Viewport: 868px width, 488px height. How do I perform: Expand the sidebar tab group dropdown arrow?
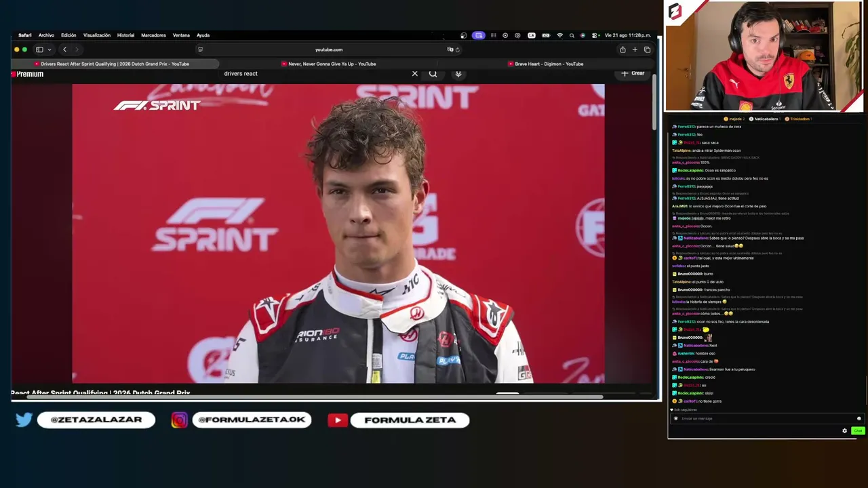click(49, 49)
